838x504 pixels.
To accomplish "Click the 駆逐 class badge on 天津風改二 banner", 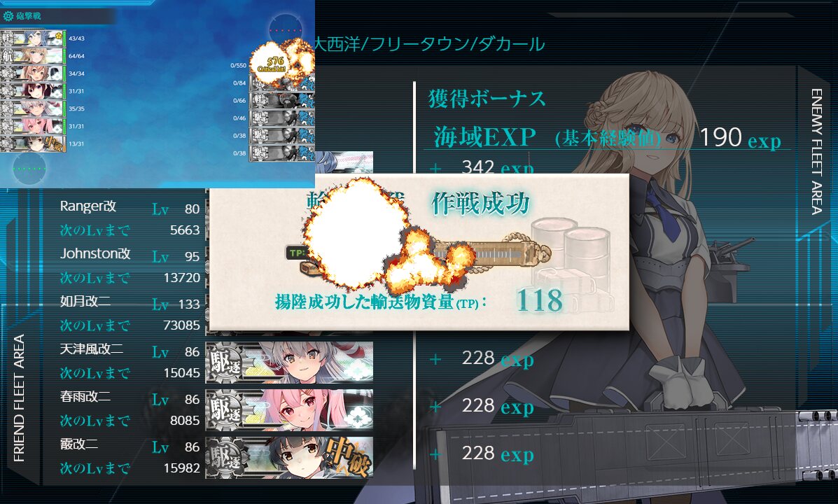I will (225, 363).
